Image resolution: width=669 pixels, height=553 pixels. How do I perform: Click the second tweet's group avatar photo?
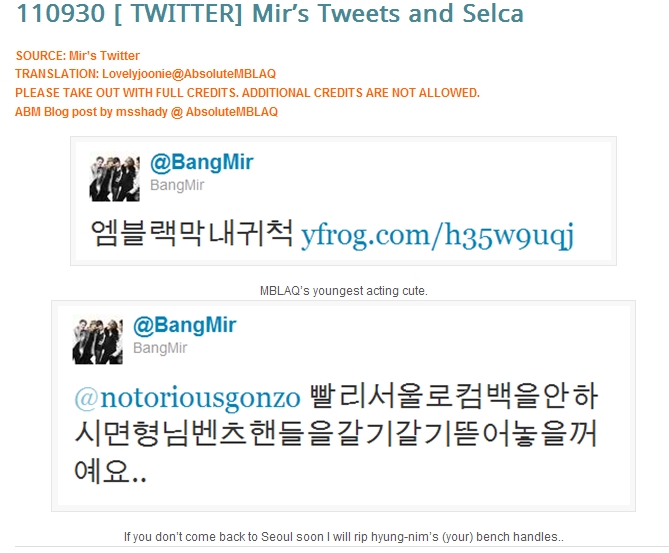coord(98,340)
